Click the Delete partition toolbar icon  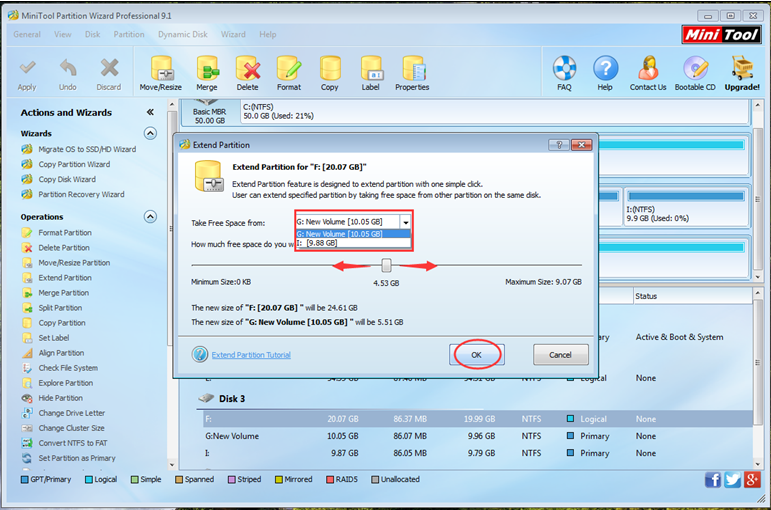(247, 68)
